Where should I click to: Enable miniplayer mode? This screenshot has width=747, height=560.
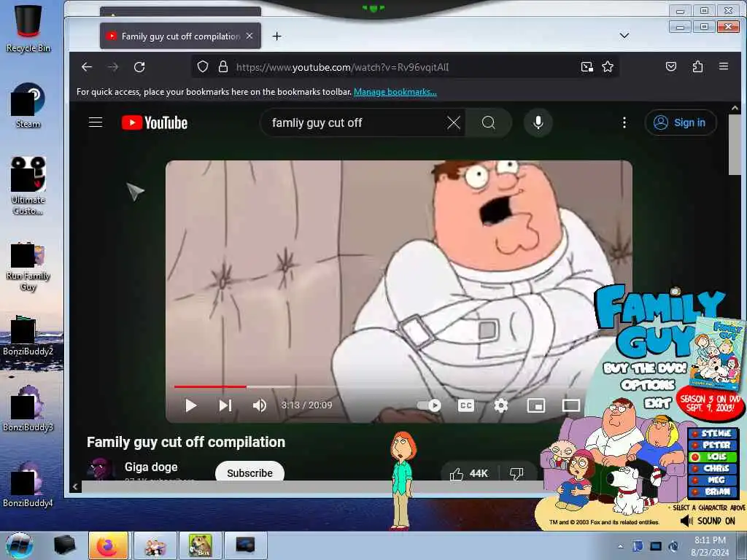536,405
